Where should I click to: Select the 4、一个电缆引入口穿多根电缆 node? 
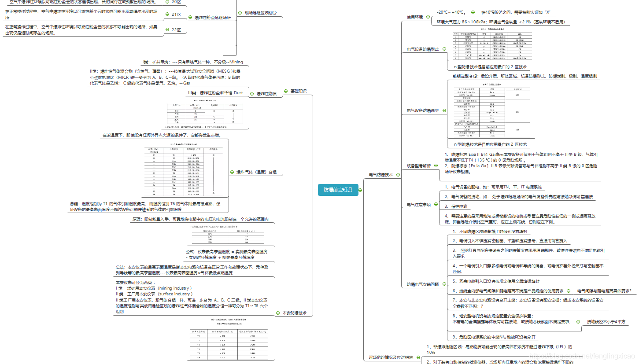[x=528, y=268]
